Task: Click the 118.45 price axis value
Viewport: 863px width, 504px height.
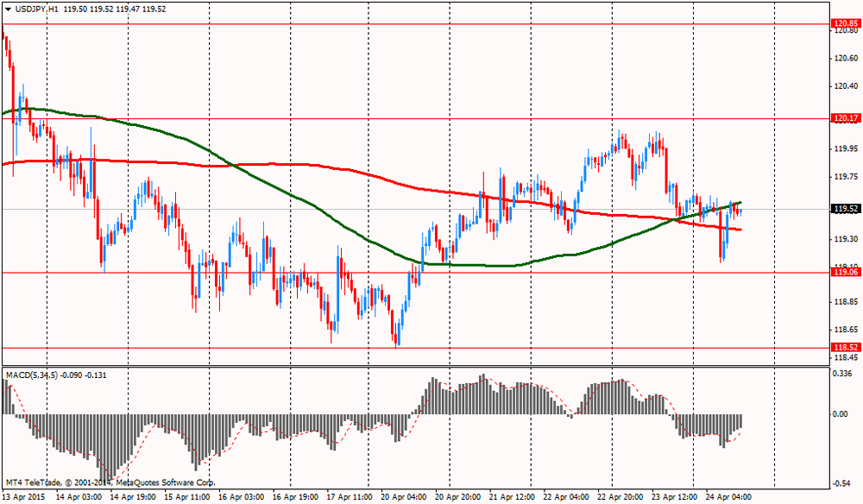Action: point(847,357)
